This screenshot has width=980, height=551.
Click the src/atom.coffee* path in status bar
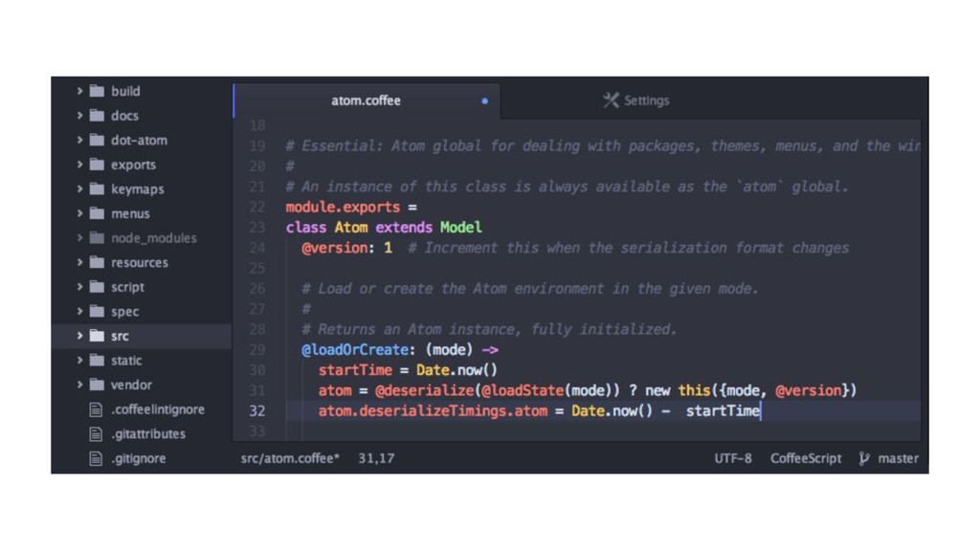coord(290,458)
